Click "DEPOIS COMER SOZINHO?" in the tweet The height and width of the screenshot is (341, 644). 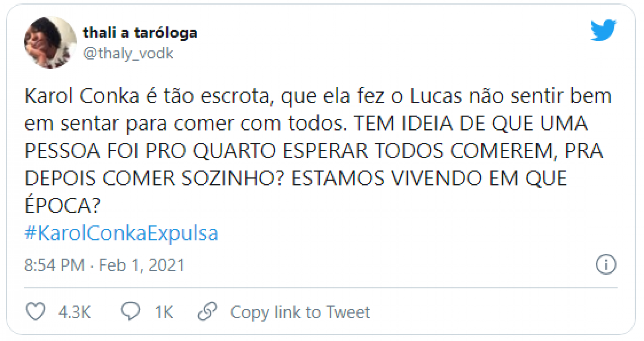pos(155,178)
